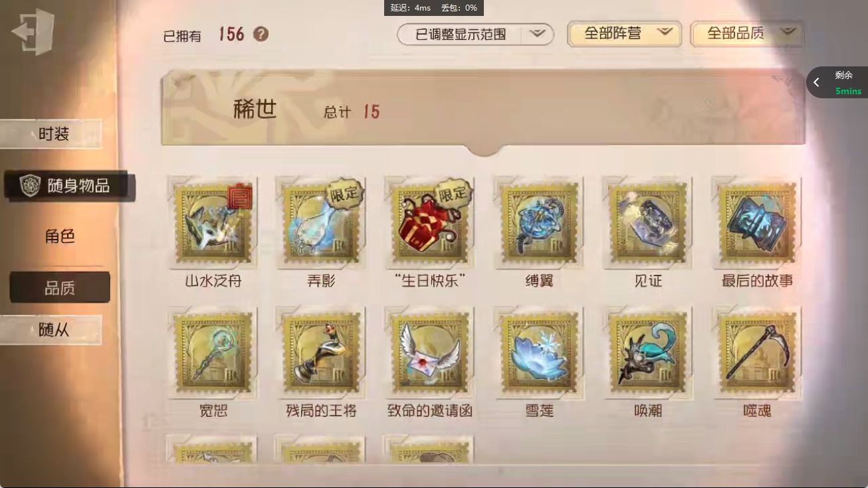Switch to the 随从 tab
Screen dimensions: 868x488
[52, 329]
